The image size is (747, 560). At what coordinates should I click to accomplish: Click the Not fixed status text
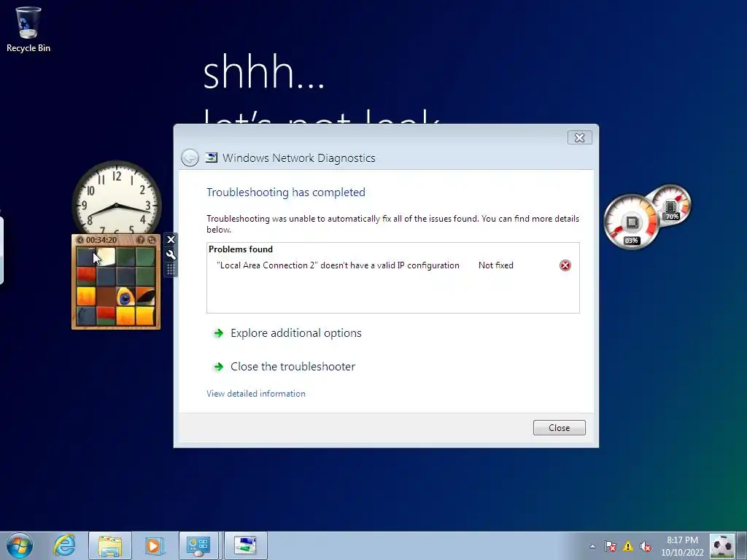tap(495, 265)
